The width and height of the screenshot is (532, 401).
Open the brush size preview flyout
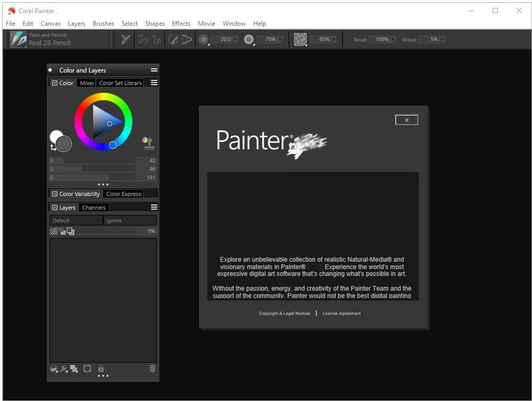(204, 39)
